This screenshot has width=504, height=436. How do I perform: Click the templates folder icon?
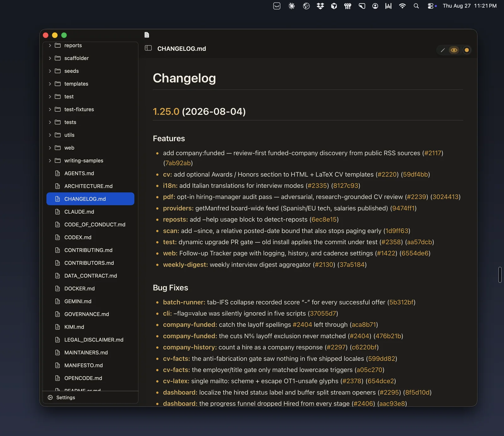point(58,84)
